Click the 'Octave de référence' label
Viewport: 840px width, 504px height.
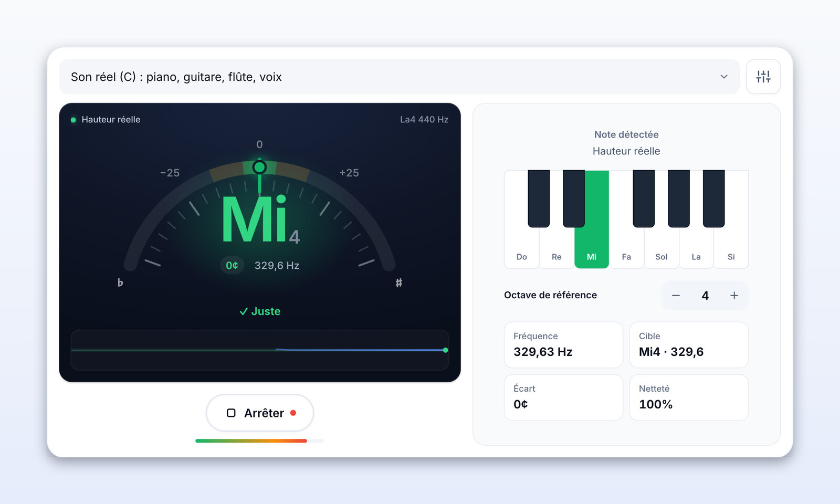pos(550,295)
